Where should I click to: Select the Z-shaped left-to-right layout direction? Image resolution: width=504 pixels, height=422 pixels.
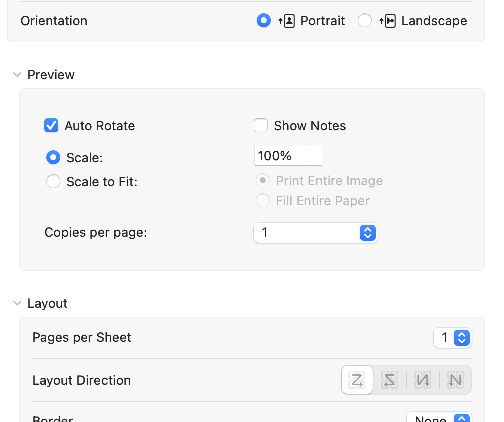point(357,380)
